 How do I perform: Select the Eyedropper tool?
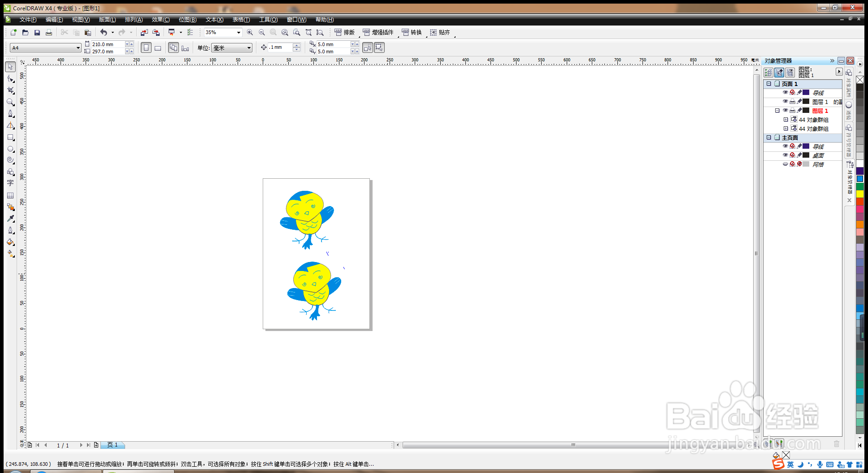click(10, 219)
